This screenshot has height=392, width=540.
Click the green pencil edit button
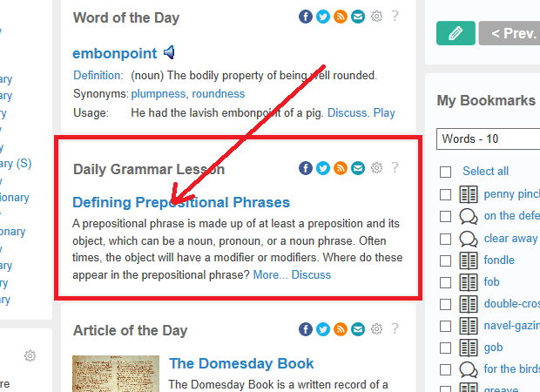[x=456, y=33]
